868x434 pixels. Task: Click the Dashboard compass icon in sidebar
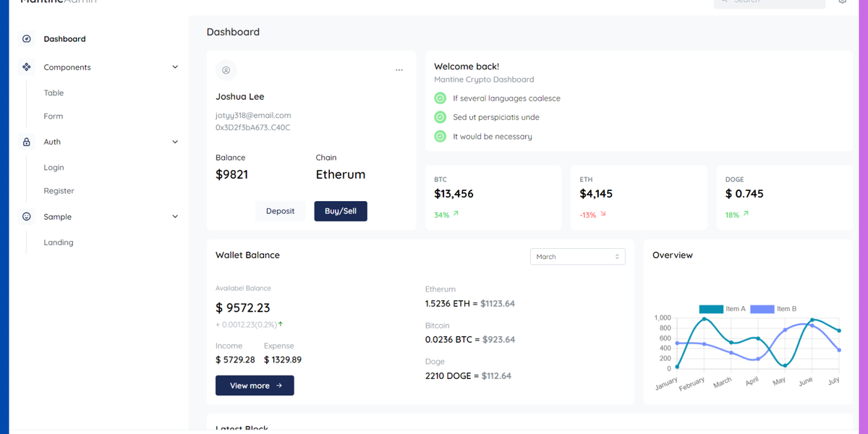point(26,38)
